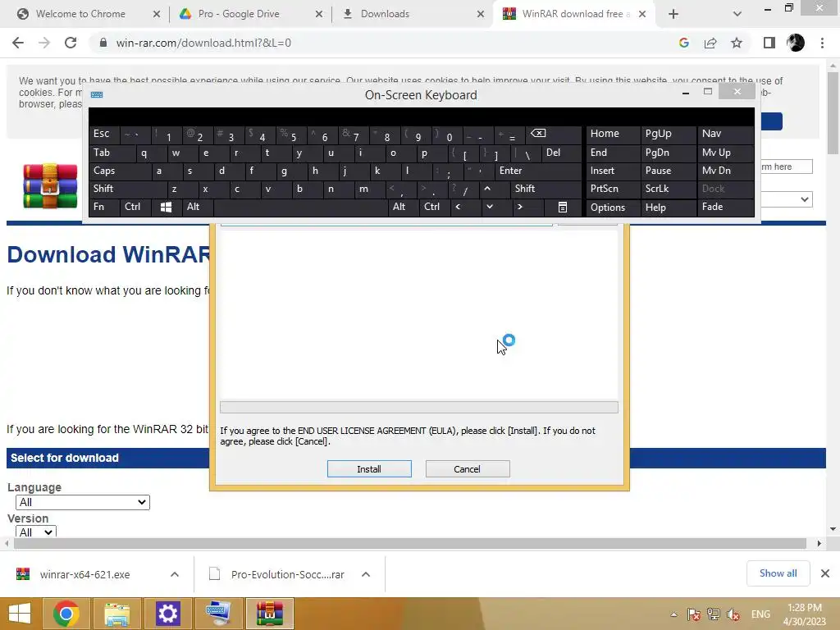Click the context menu key on On-Screen Keyboard
Screen dimensions: 840x630
[x=563, y=208]
